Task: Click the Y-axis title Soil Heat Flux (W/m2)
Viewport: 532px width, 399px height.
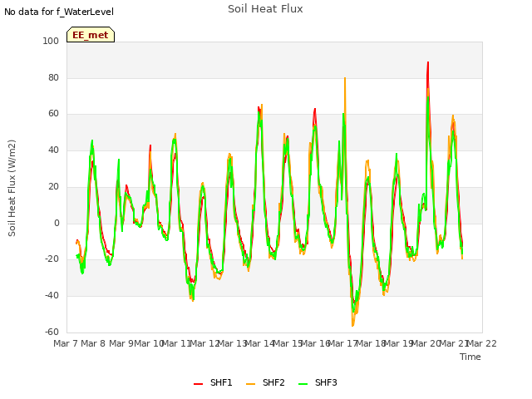Action: (x=12, y=188)
